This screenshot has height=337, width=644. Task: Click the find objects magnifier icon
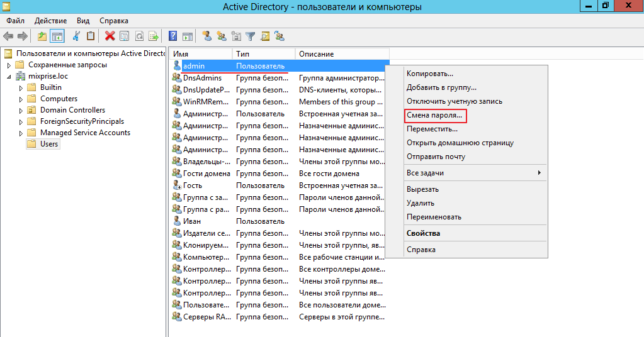[x=265, y=36]
